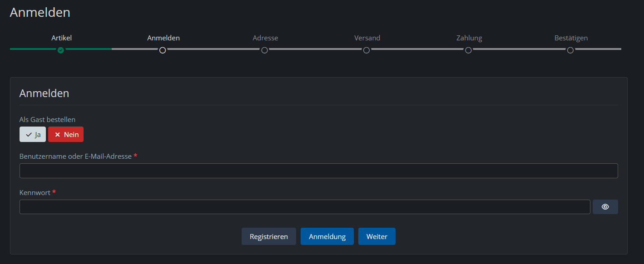Viewport: 644px width, 264px height.
Task: Focus the Kennwort password field
Action: (x=305, y=207)
